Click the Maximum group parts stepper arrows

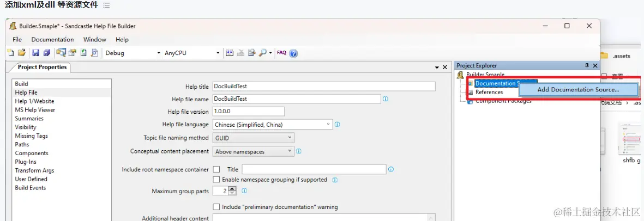coord(232,191)
